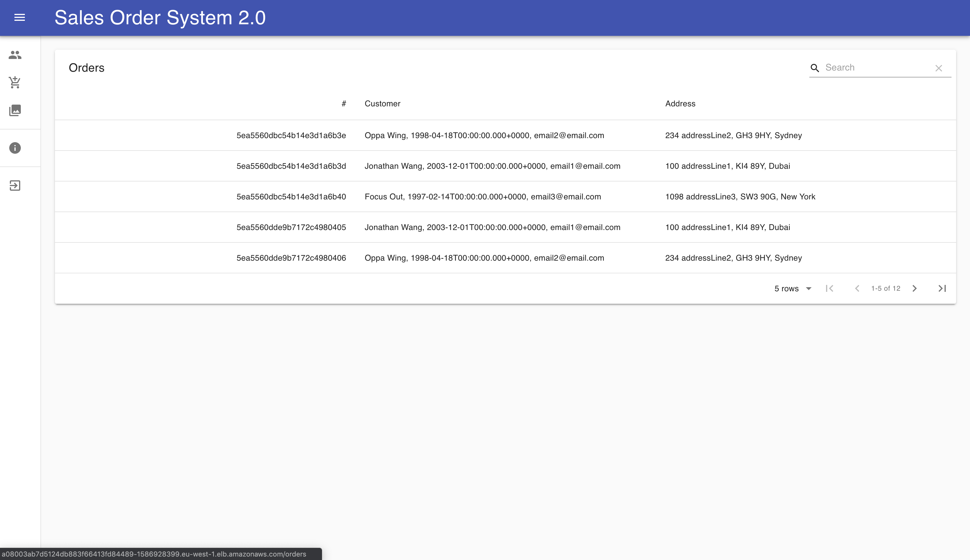This screenshot has width=970, height=560.
Task: Open the info about icon
Action: pos(15,148)
